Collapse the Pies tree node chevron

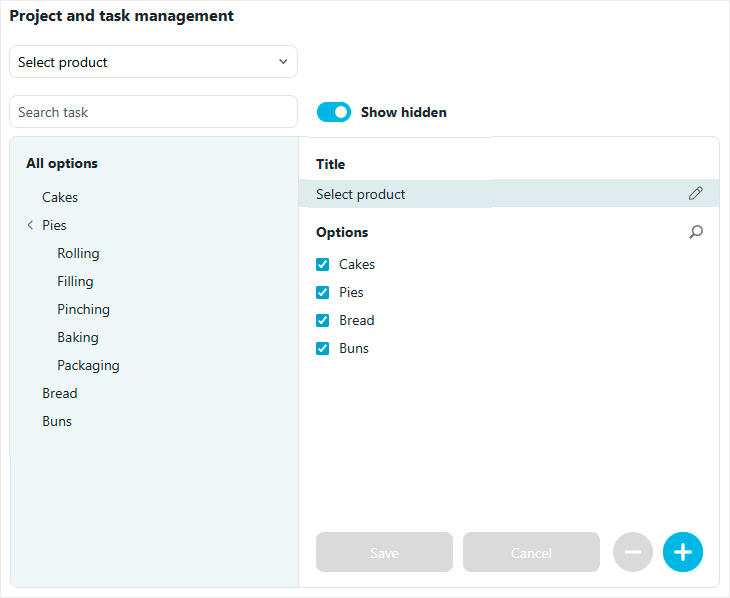click(30, 225)
